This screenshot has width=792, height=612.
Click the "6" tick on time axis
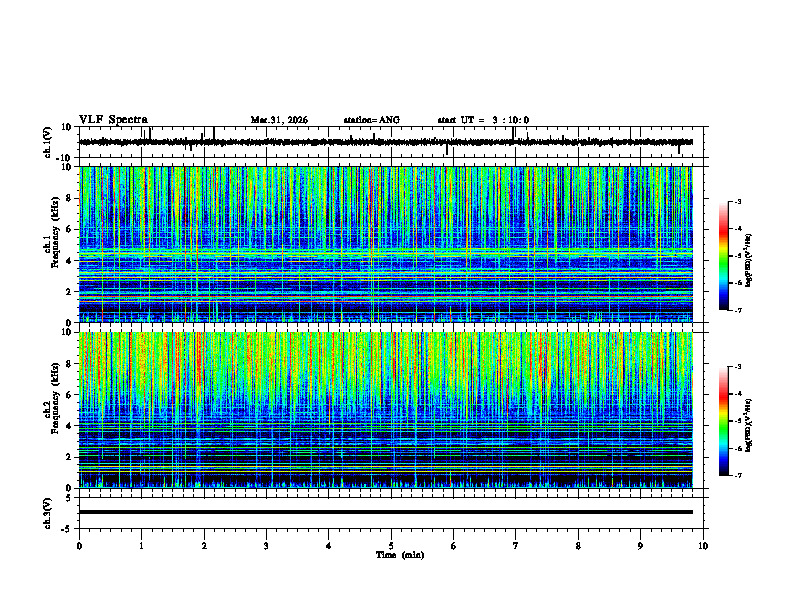coord(454,546)
